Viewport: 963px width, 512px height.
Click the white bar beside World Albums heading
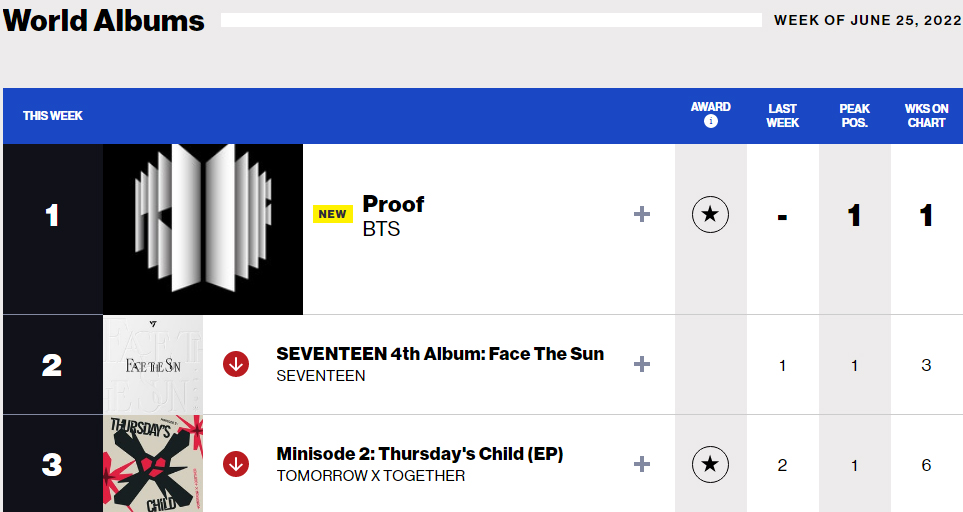[x=491, y=20]
